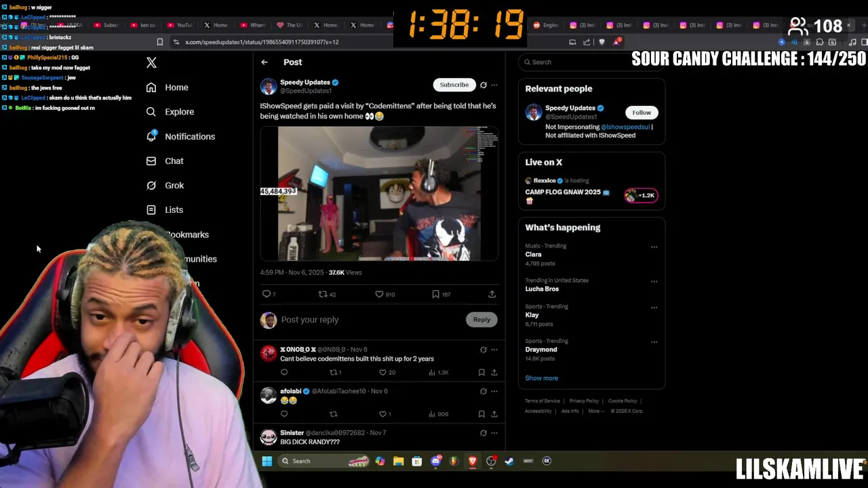Share the main Speedy Updates post
868x488 pixels.
[492, 294]
